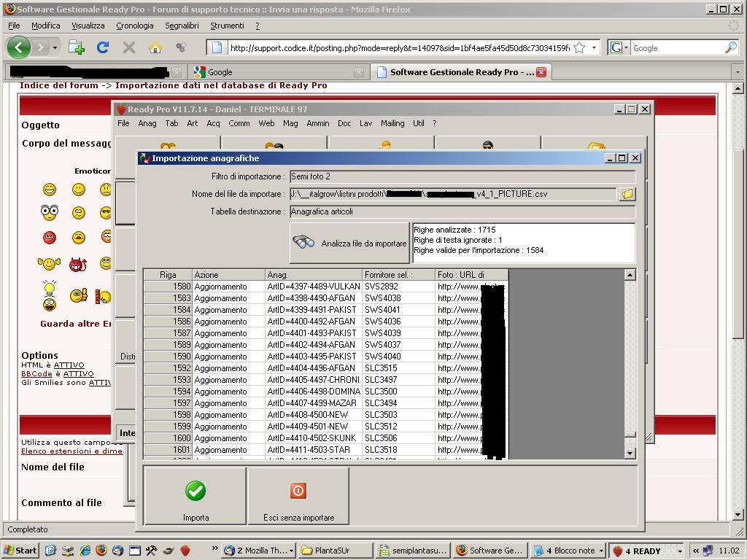Open the back/forward history dropdown arrow
The height and width of the screenshot is (560, 747).
click(55, 47)
